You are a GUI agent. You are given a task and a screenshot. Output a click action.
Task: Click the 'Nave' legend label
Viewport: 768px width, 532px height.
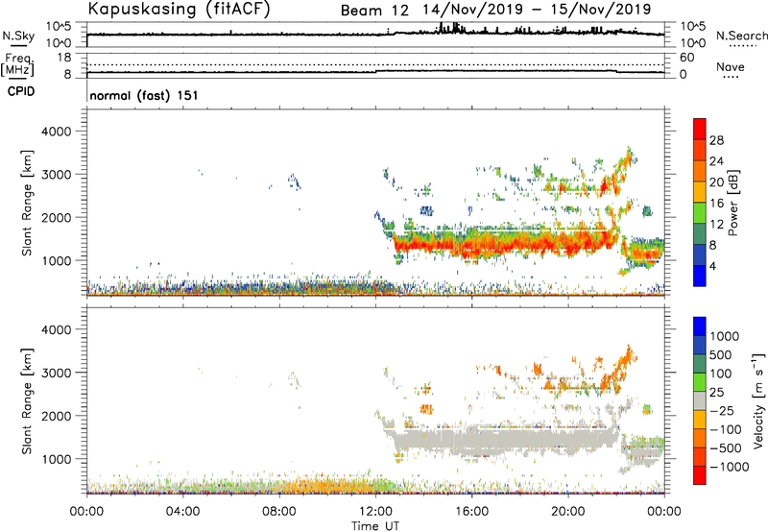click(731, 67)
